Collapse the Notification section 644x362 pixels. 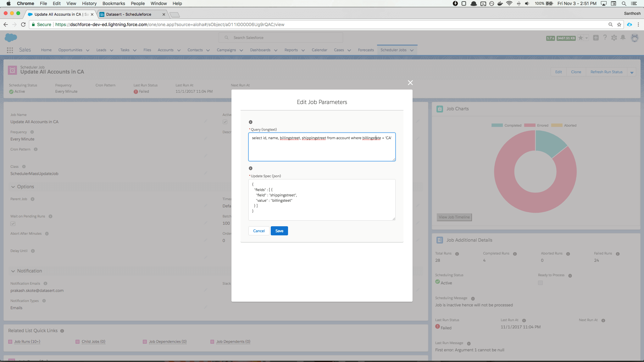13,271
